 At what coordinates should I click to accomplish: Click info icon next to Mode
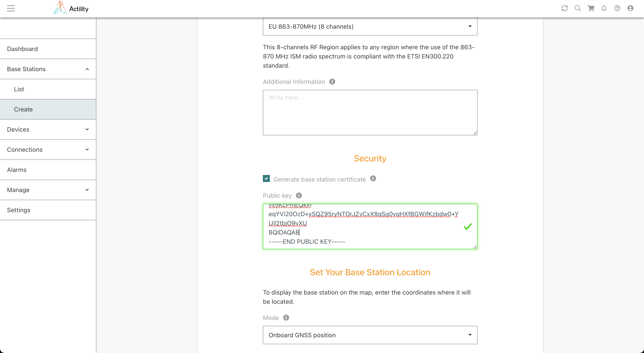pyautogui.click(x=286, y=318)
